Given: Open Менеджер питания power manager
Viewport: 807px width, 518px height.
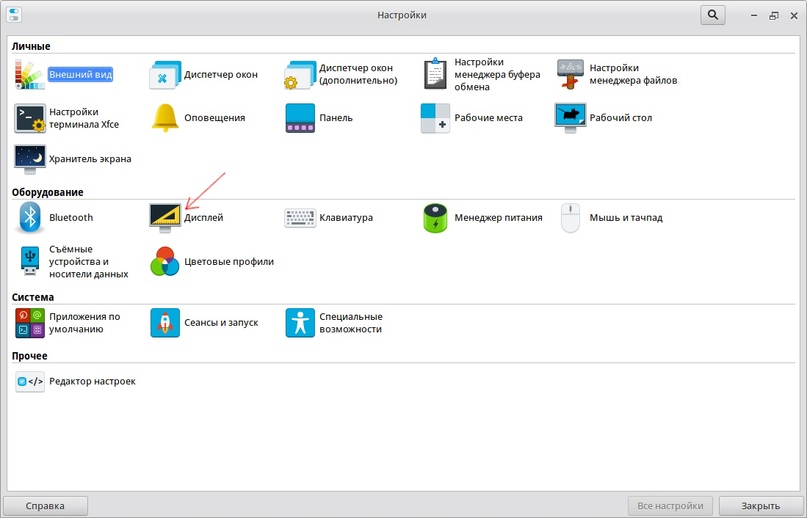Looking at the screenshot, I should pyautogui.click(x=435, y=217).
